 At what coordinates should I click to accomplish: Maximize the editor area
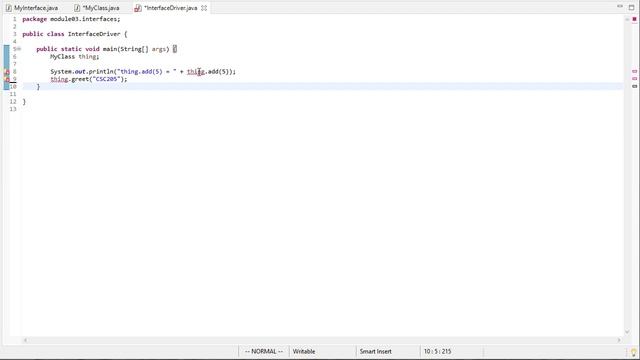pyautogui.click(x=631, y=7)
